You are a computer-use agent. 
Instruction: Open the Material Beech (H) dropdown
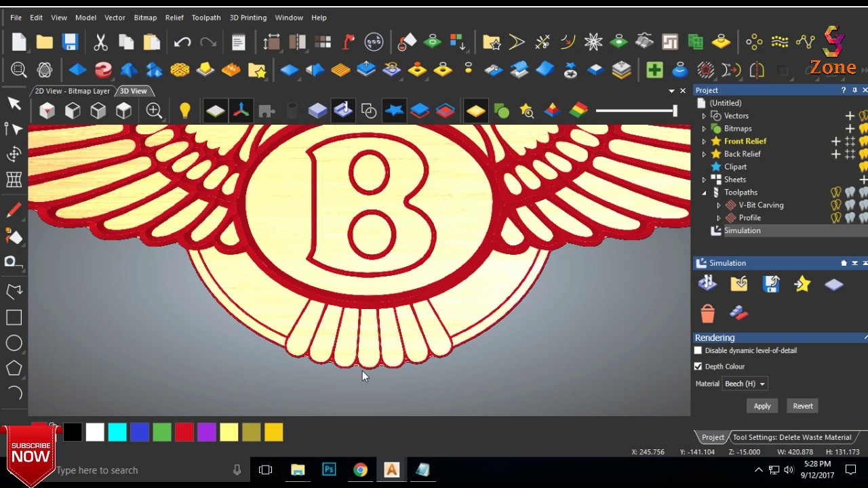pos(745,384)
